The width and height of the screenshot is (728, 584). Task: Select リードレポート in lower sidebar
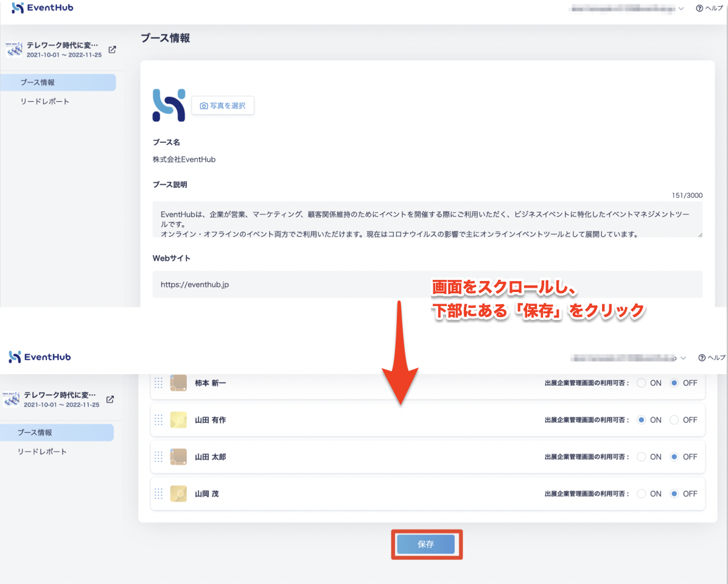[x=42, y=451]
